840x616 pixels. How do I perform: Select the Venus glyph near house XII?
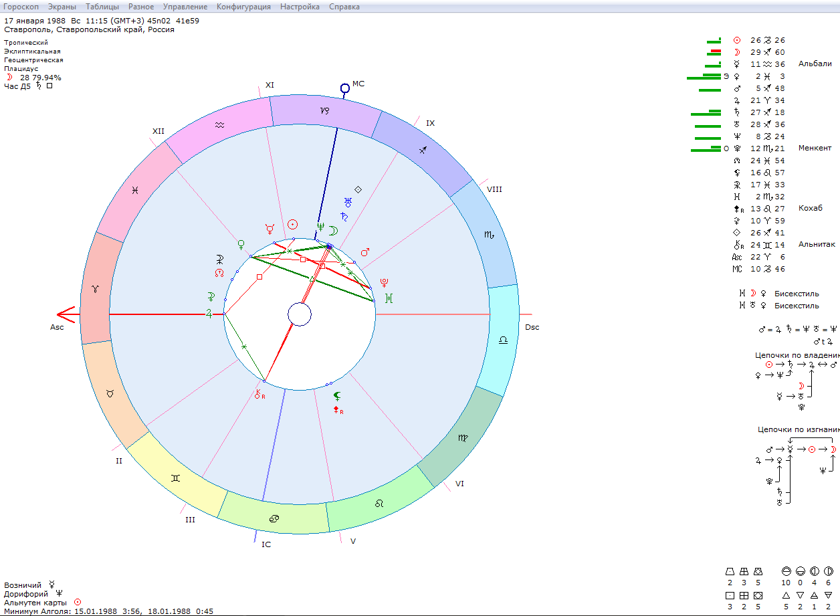pyautogui.click(x=241, y=244)
